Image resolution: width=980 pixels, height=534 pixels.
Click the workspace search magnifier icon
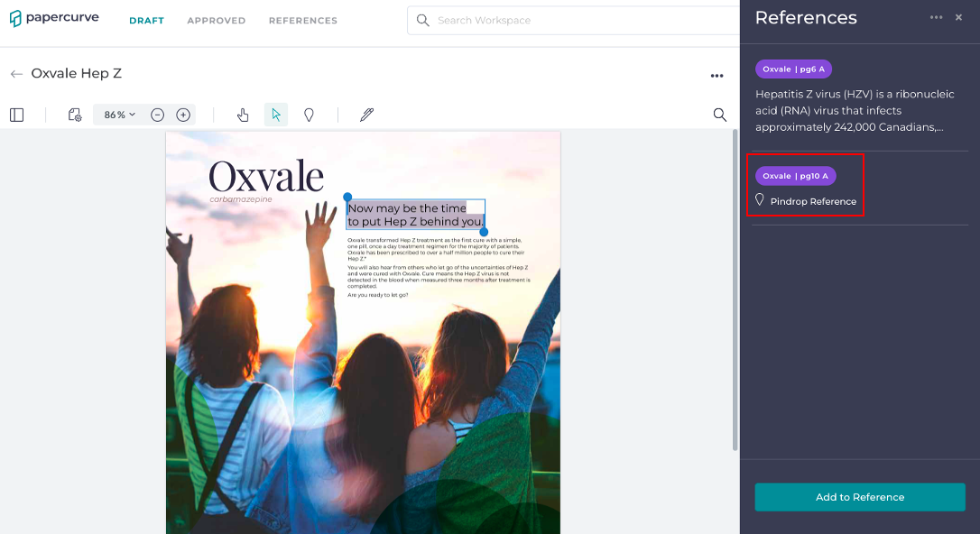(423, 21)
